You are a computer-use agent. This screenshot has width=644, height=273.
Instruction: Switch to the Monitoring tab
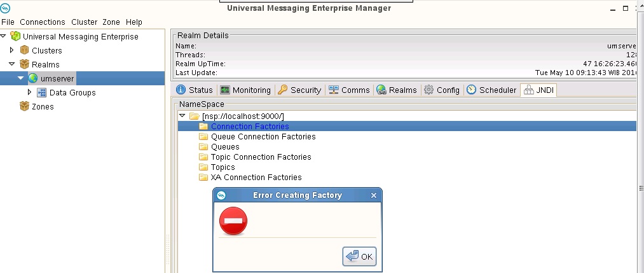(x=245, y=90)
